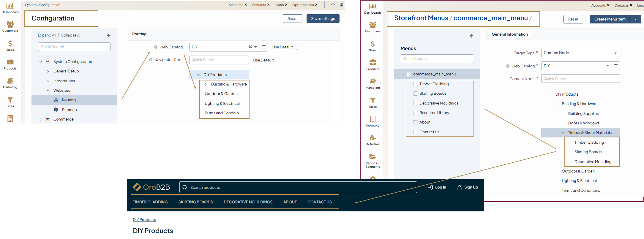Open CONTACT US in the storefront menu
This screenshot has height=239, width=644.
coord(320,202)
